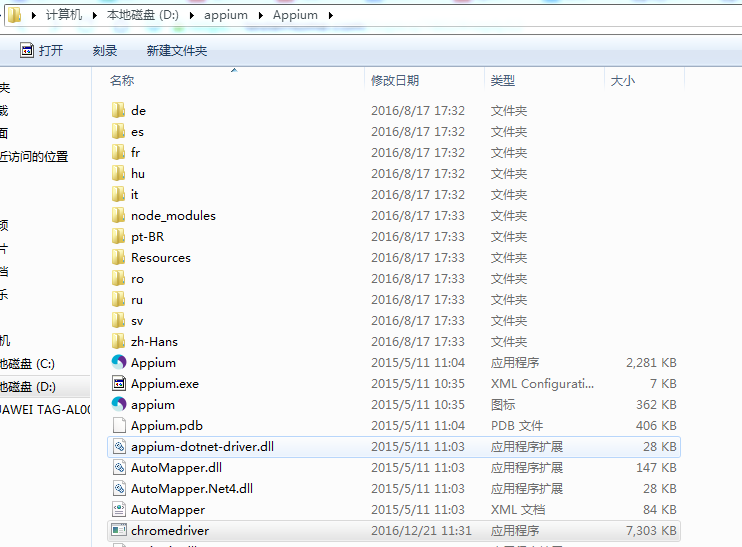Select the pt-BR folder icon

(x=118, y=237)
